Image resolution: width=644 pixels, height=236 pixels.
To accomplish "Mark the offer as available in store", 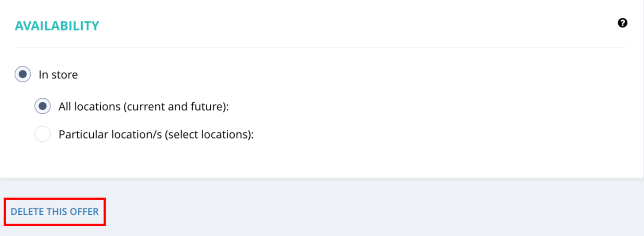I will point(23,74).
